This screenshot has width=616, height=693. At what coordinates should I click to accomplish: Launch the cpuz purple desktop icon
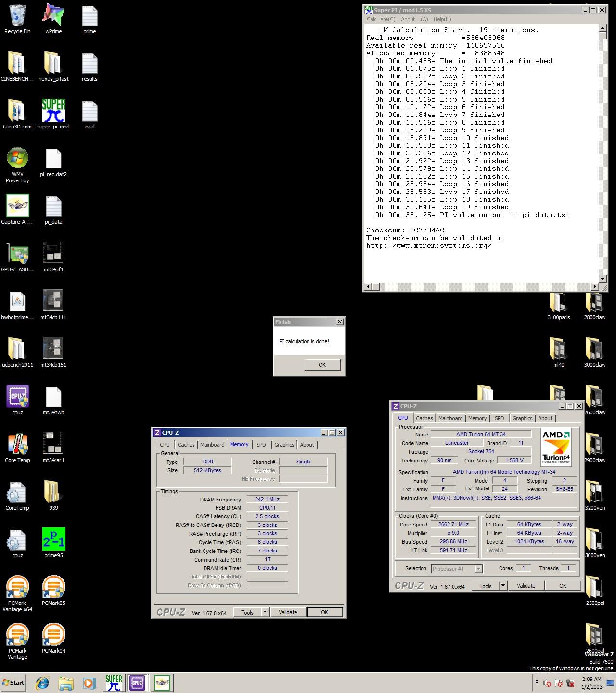click(17, 400)
